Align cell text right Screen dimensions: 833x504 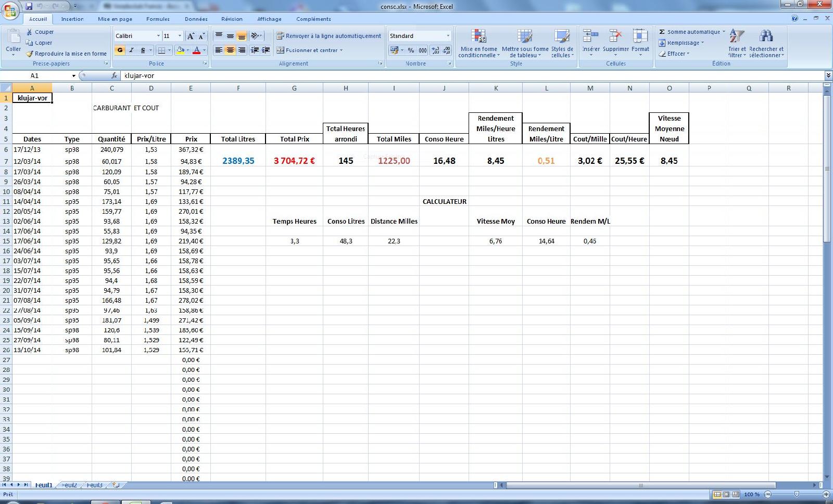(x=242, y=50)
